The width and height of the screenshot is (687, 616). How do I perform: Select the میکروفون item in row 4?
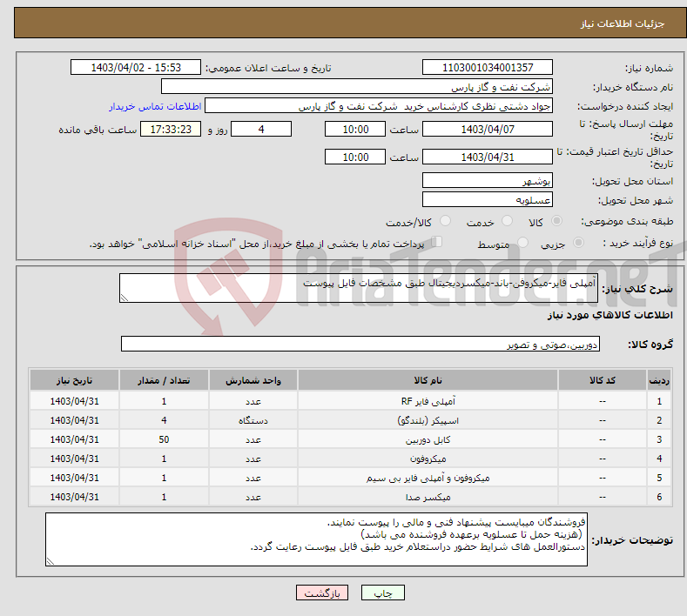coord(428,459)
